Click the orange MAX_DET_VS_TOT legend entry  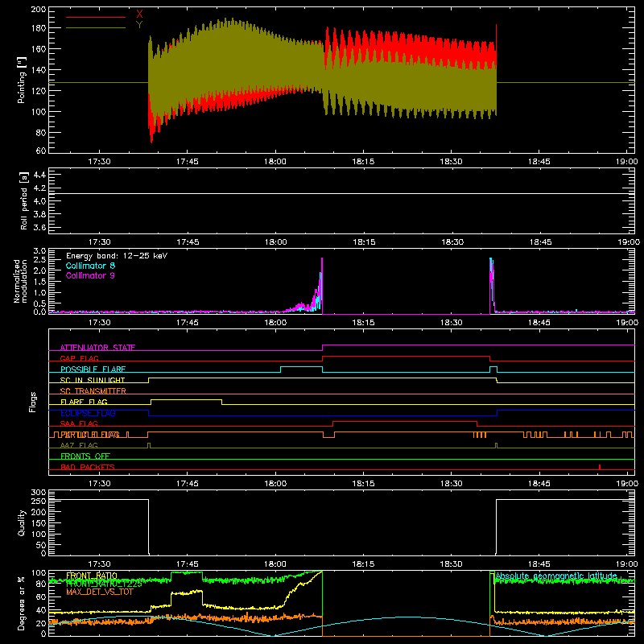[100, 592]
